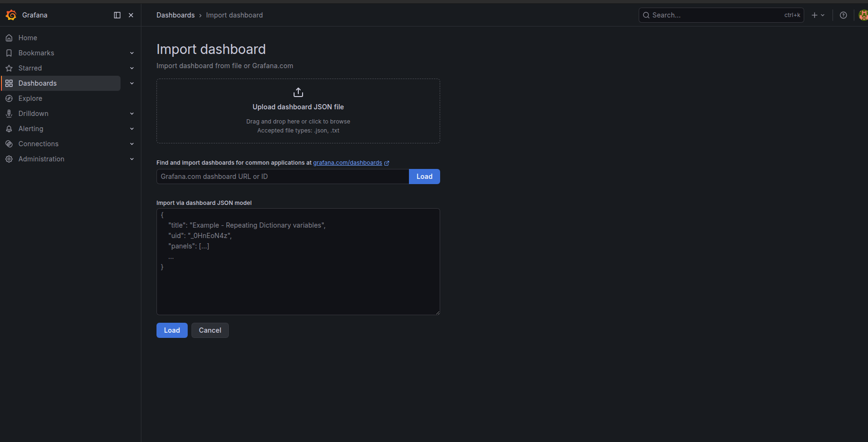Viewport: 868px width, 442px height.
Task: Click the 'Accepted file types: .json, .txt' text
Action: pos(298,131)
